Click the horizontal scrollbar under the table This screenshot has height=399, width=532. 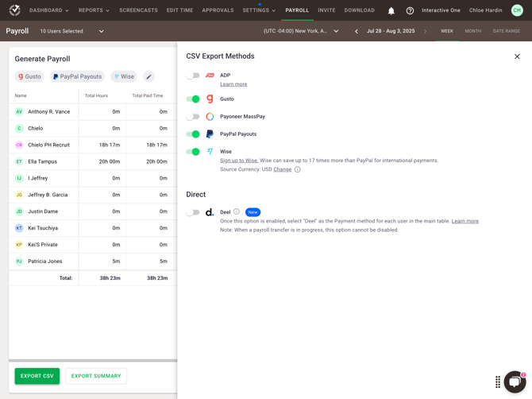click(93, 361)
